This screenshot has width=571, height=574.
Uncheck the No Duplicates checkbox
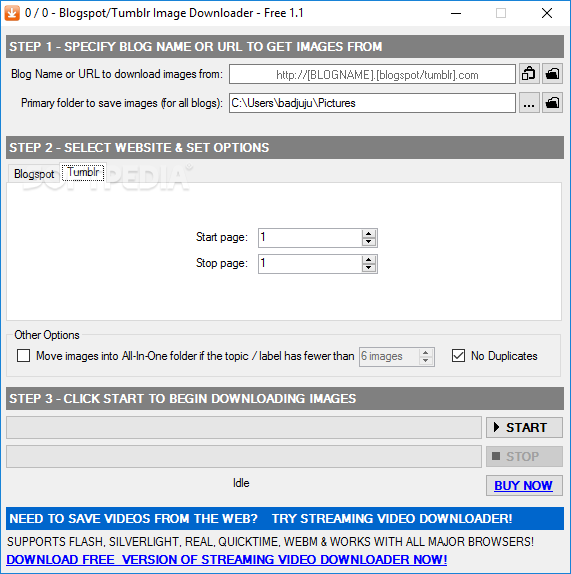click(x=458, y=355)
